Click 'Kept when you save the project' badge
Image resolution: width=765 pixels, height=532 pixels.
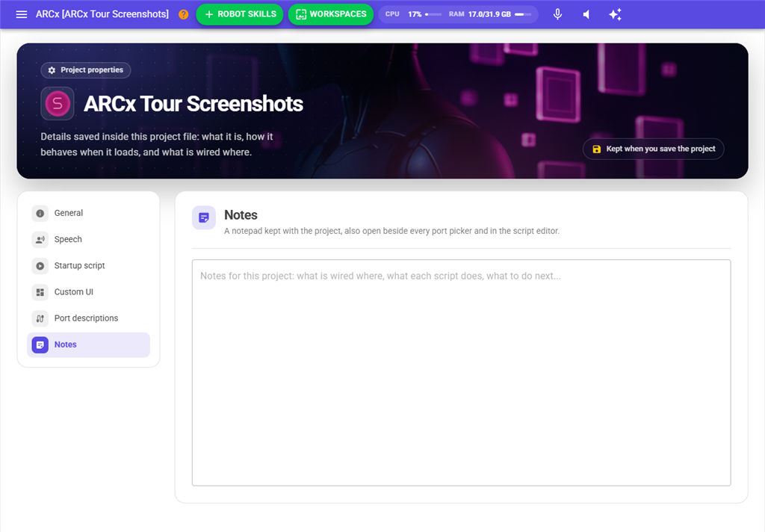tap(653, 149)
